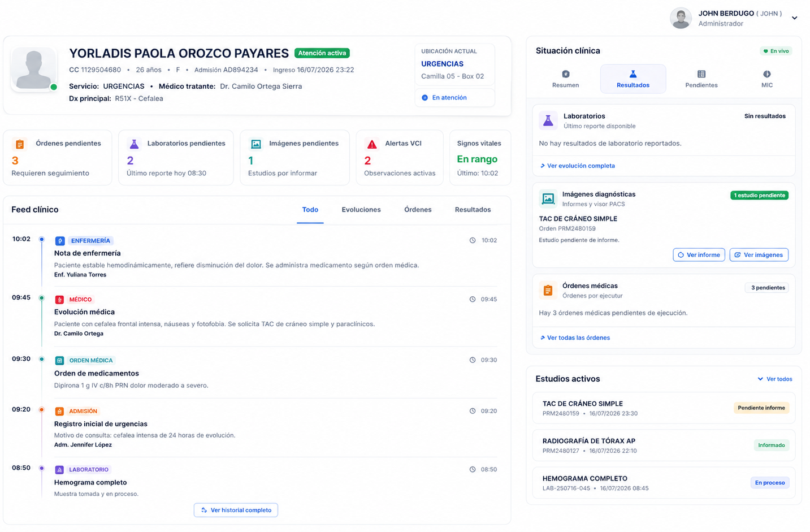The image size is (810, 532).
Task: Select the Resultados tab in Situación clínica
Action: click(633, 79)
